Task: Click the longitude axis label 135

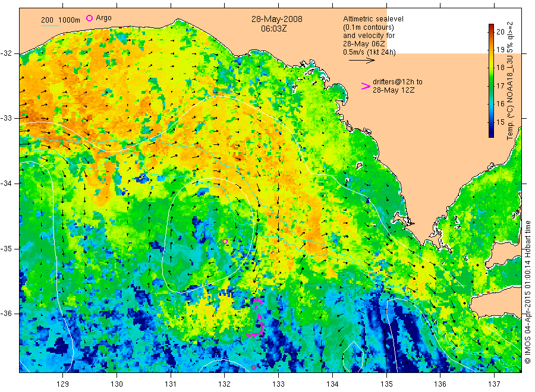Action: point(386,384)
